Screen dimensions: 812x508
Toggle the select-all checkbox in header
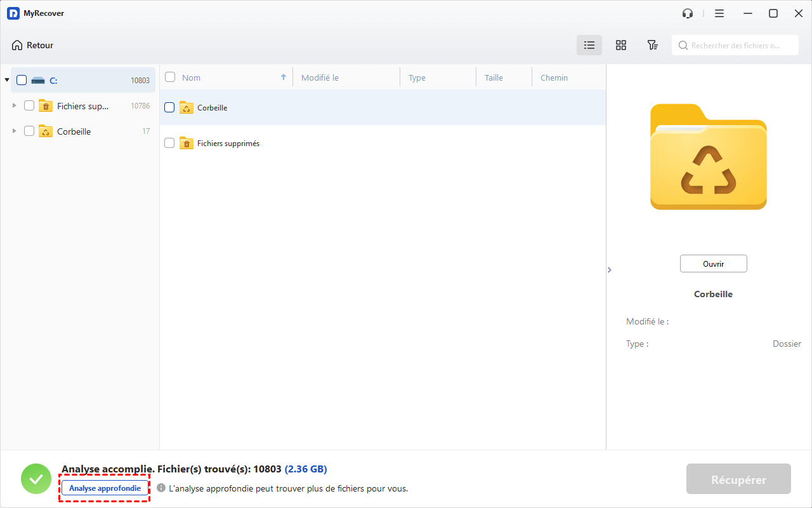(170, 77)
